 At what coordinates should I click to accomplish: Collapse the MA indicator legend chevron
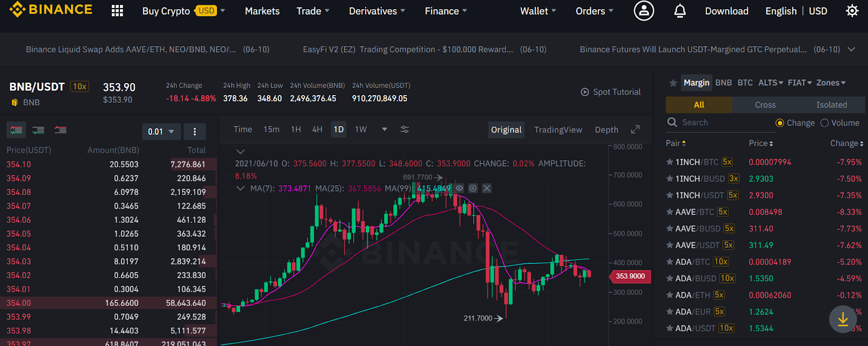[241, 188]
